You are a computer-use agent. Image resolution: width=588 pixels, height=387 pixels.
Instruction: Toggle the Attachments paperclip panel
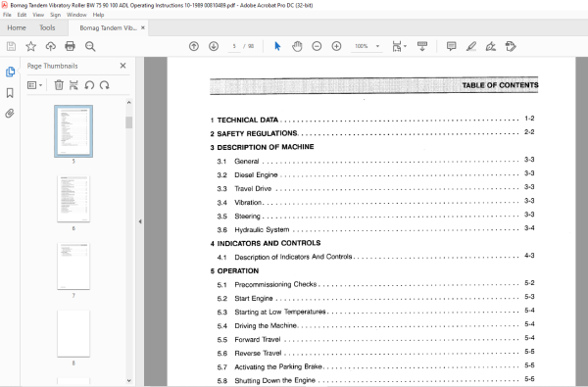pyautogui.click(x=10, y=114)
